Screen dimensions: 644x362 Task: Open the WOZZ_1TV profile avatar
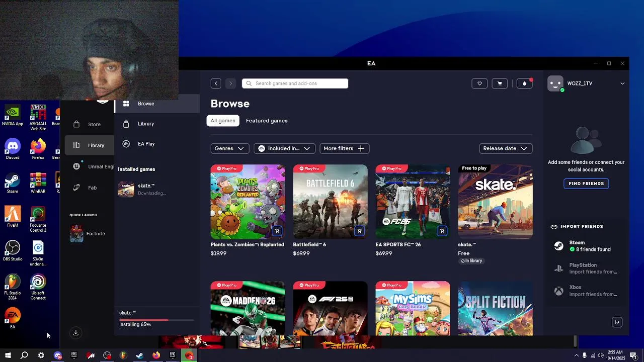pyautogui.click(x=555, y=83)
